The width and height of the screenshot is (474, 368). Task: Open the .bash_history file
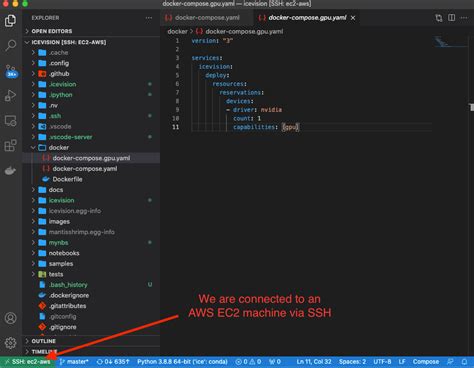(x=91, y=285)
